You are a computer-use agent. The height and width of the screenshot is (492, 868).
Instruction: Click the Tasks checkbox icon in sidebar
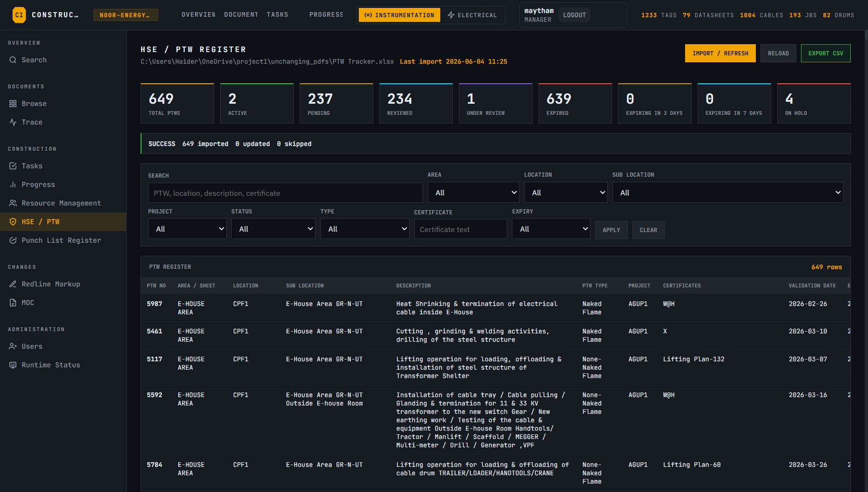[13, 166]
